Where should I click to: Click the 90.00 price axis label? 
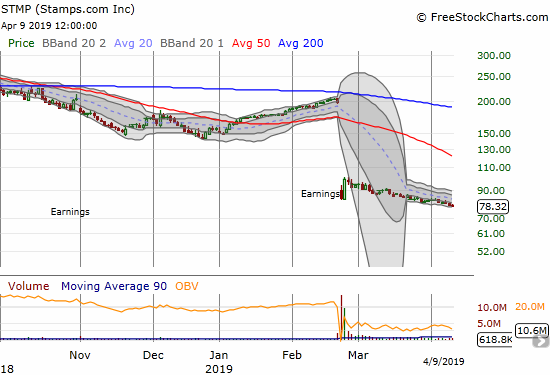pos(491,190)
